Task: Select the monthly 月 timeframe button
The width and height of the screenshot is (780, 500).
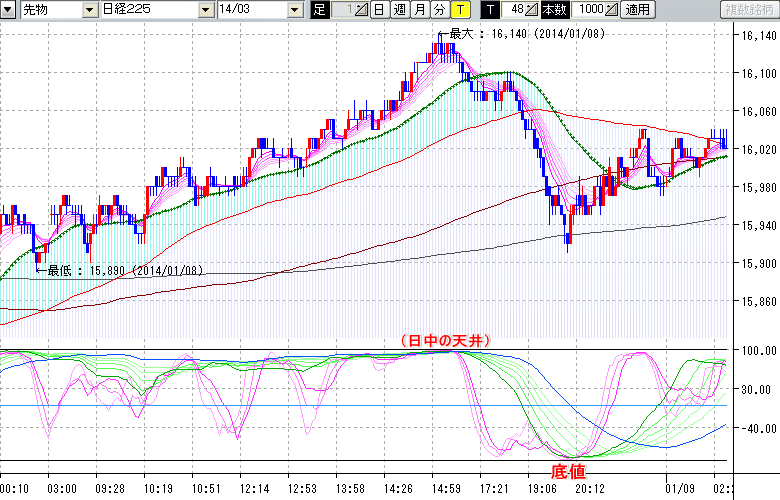Action: click(x=419, y=10)
